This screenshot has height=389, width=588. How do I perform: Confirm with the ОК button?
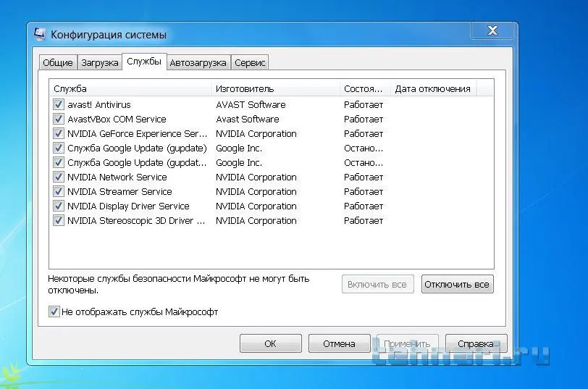(270, 343)
